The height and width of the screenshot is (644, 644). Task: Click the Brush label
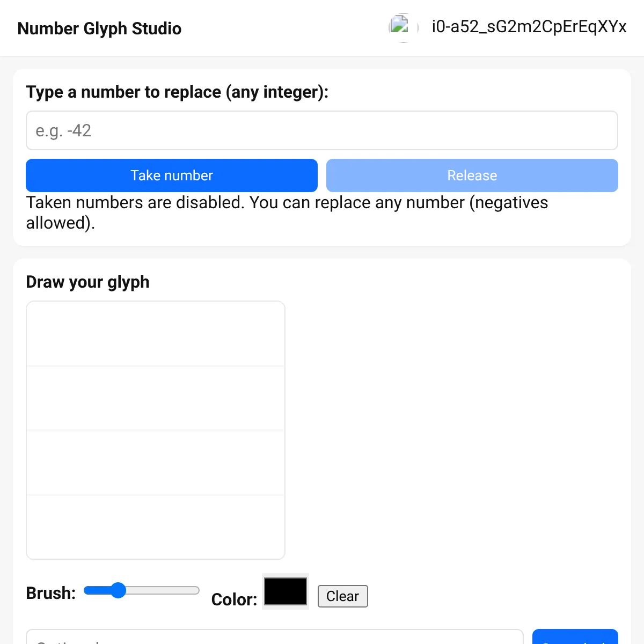click(51, 593)
